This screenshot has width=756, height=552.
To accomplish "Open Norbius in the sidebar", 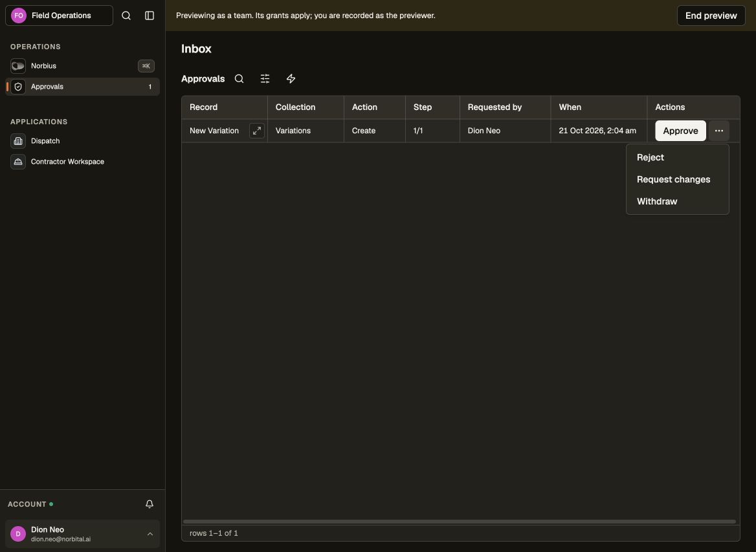I will pyautogui.click(x=82, y=66).
